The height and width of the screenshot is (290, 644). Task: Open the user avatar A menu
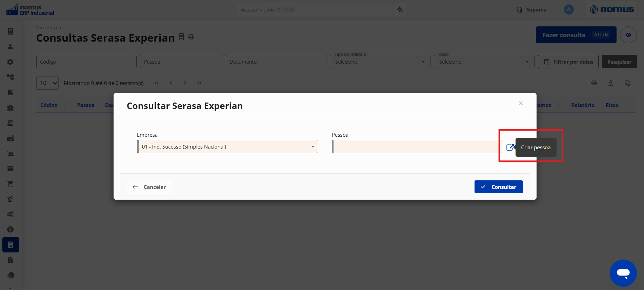[x=568, y=9]
